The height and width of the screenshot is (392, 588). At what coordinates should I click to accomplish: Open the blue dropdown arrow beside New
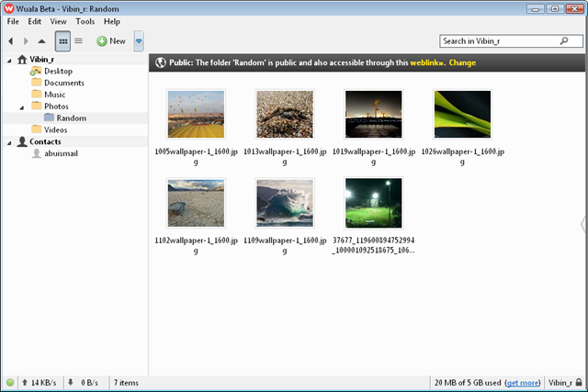point(139,40)
